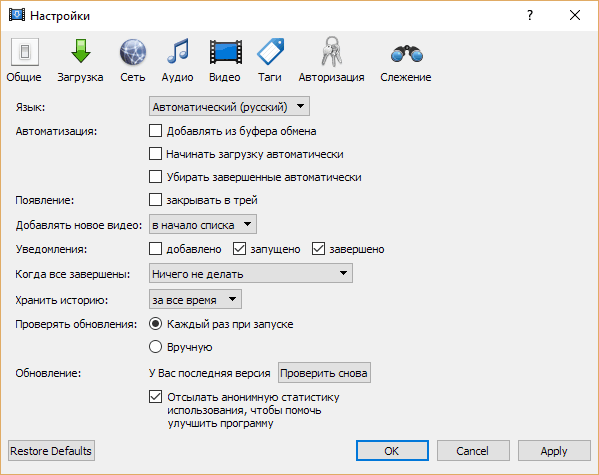Image resolution: width=599 pixels, height=475 pixels.
Task: Open the Таги label icon section
Action: point(270,60)
